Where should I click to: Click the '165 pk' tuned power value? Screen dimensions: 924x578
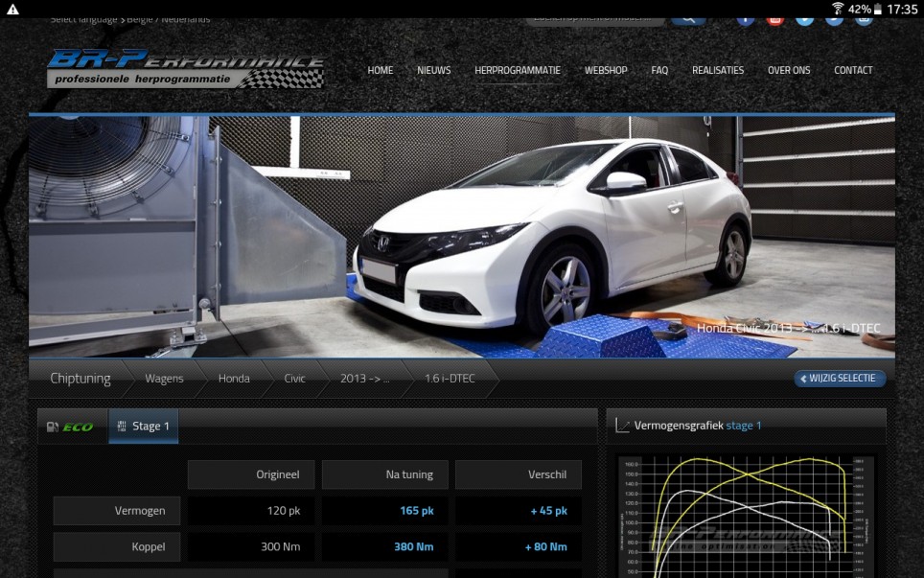[x=417, y=511]
